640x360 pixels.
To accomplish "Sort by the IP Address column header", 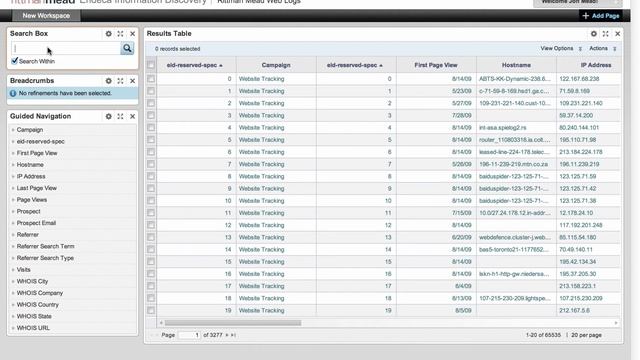I will [x=596, y=65].
